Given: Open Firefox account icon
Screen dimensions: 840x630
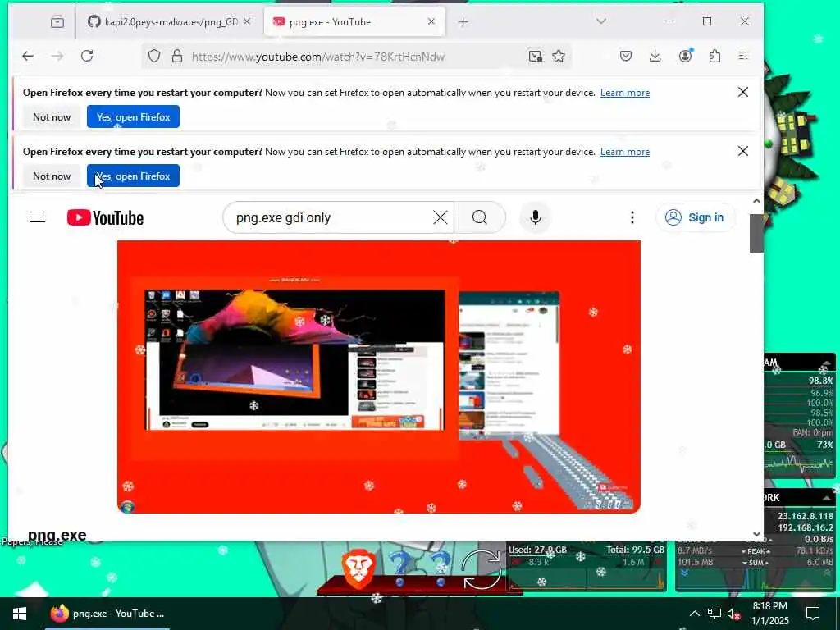Looking at the screenshot, I should pos(685,56).
